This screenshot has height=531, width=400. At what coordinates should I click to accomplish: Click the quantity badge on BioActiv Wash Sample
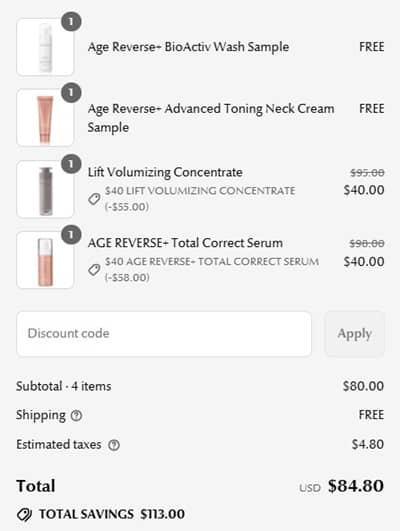(71, 22)
